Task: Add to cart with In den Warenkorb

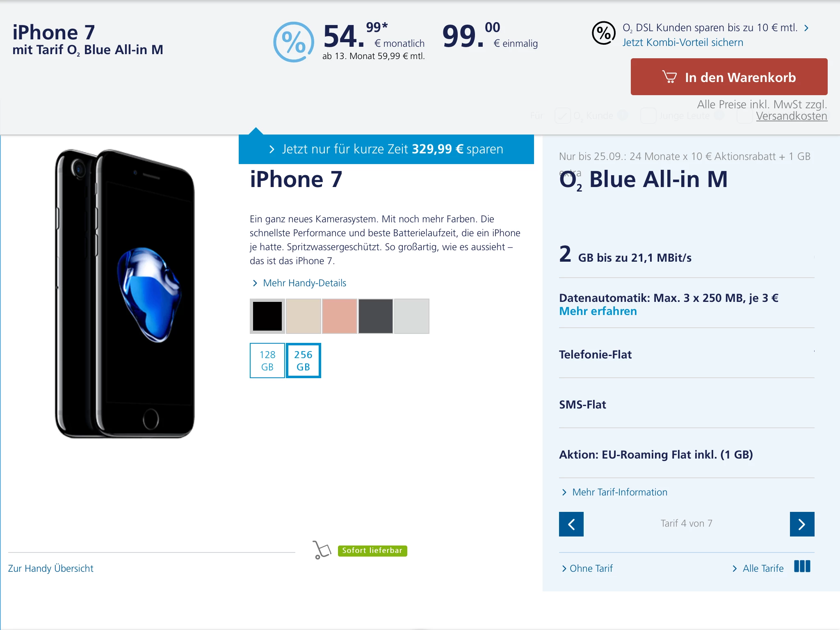Action: click(x=729, y=77)
